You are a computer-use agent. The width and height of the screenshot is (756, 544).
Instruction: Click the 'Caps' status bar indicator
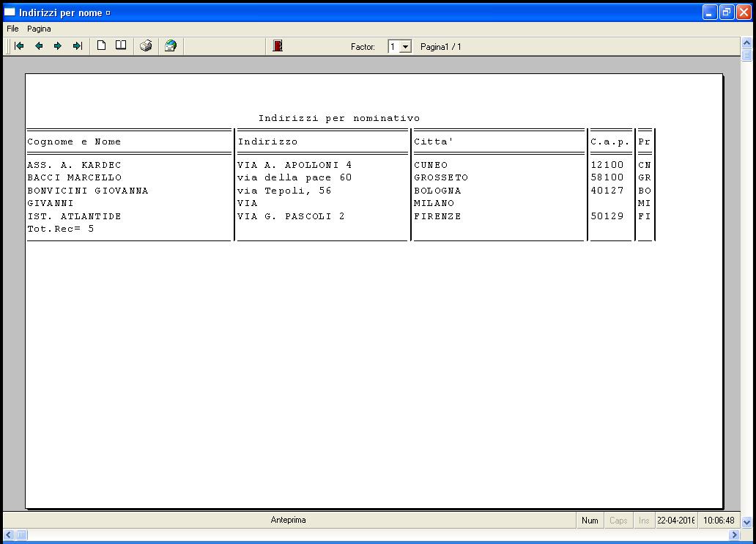click(x=618, y=521)
